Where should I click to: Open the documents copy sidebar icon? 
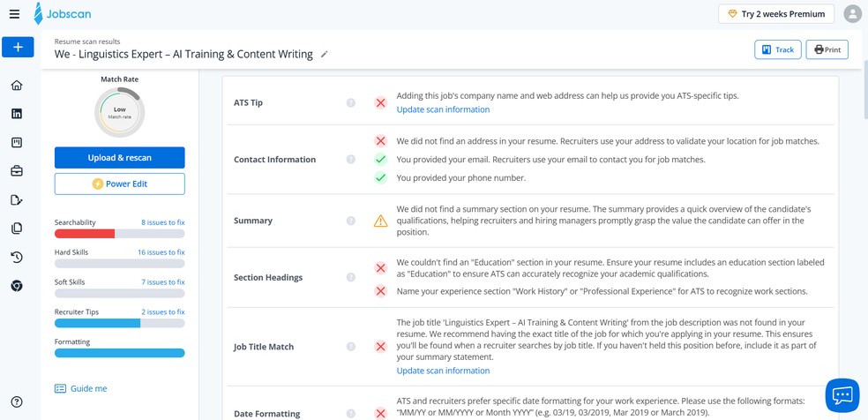pos(17,228)
